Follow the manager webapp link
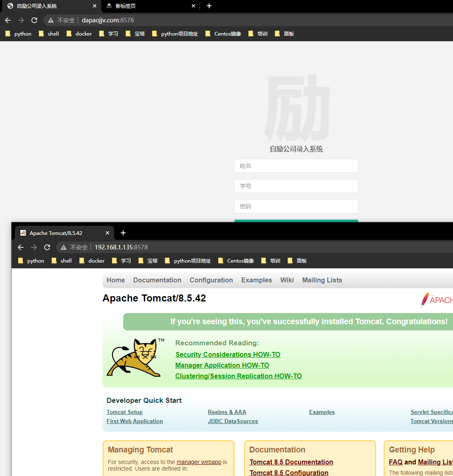The image size is (453, 476). (199, 462)
